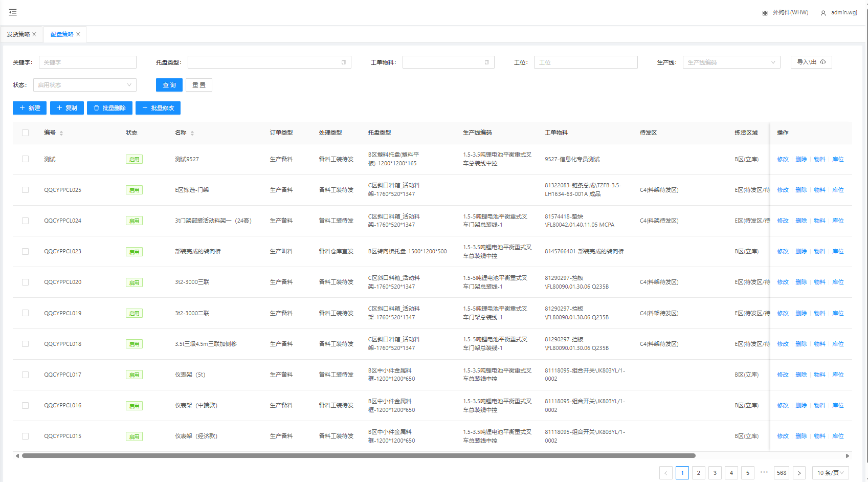
Task: Focus the 关键字 input field
Action: click(x=87, y=62)
